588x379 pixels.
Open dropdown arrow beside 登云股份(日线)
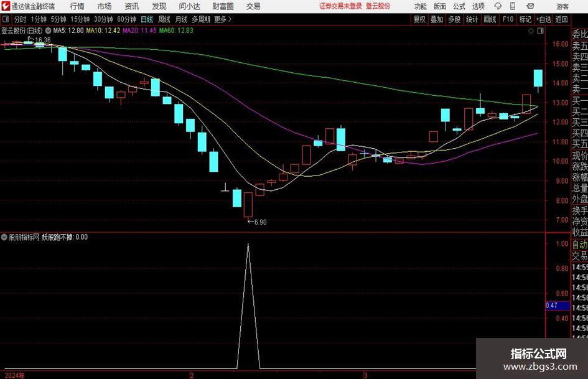(48, 30)
